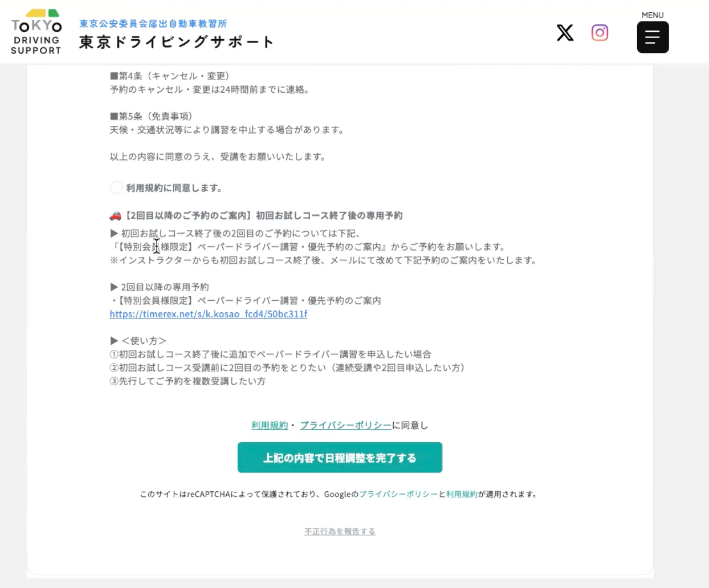Visit the Instagram profile icon
This screenshot has width=709, height=588.
coord(599,33)
